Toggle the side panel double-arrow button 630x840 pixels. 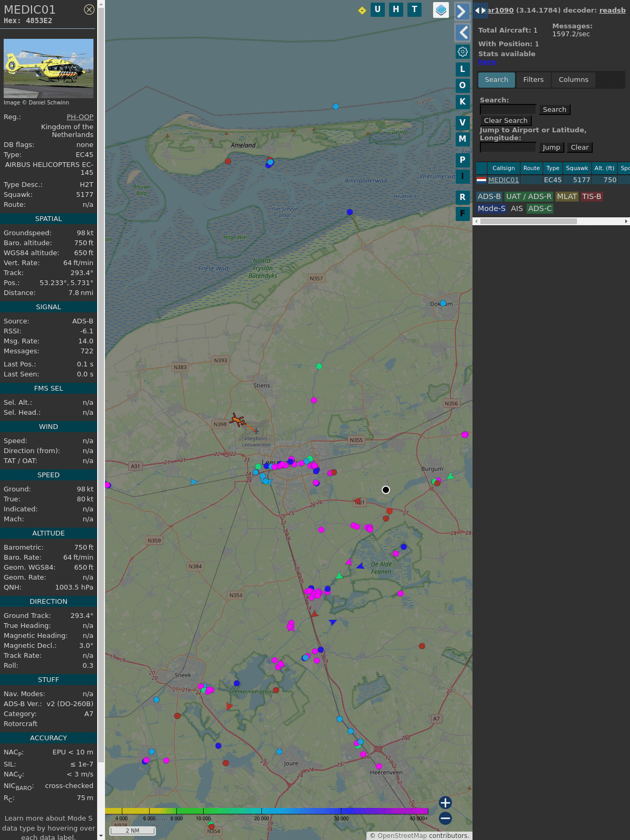tap(480, 10)
